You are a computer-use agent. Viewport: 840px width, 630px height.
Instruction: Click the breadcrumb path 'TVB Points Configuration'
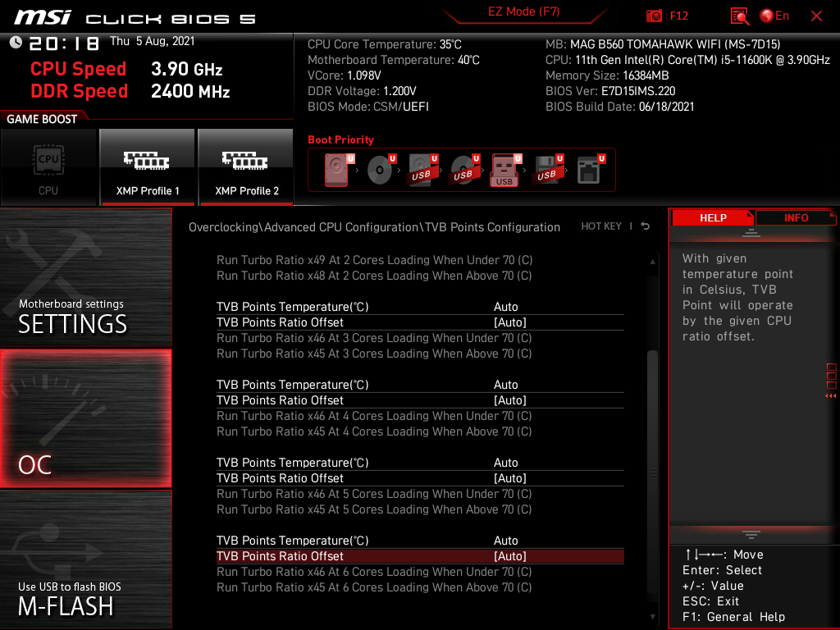point(492,227)
